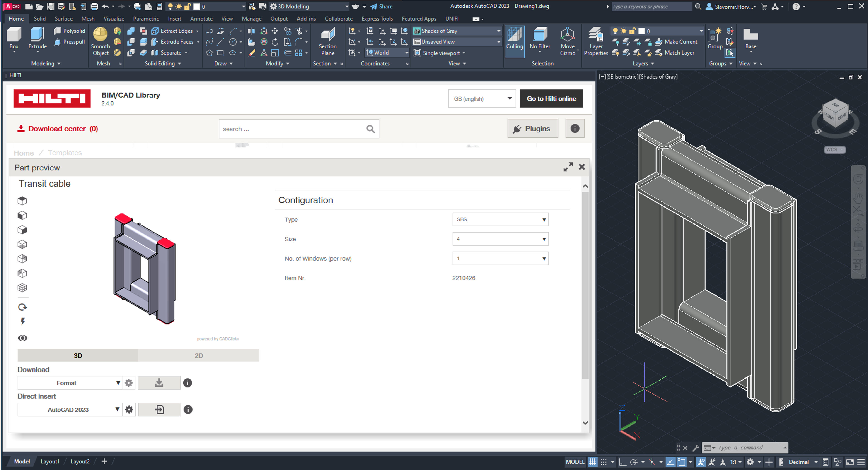Toggle the Culling selection option
The width and height of the screenshot is (868, 470).
click(514, 37)
